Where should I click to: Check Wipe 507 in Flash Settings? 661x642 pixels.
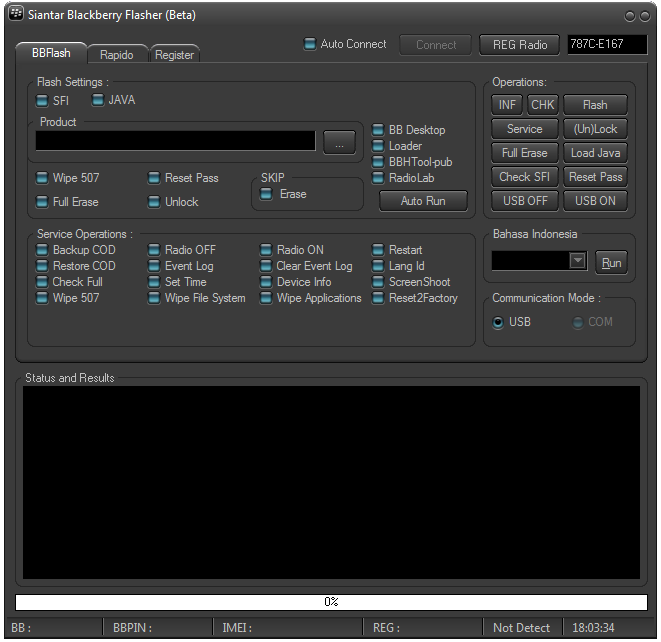[x=42, y=178]
